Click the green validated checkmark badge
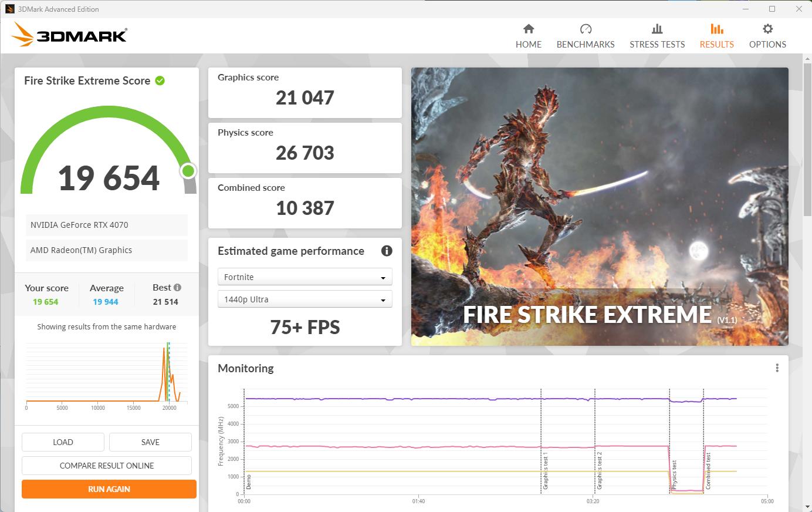Viewport: 812px width, 512px height. (x=160, y=80)
